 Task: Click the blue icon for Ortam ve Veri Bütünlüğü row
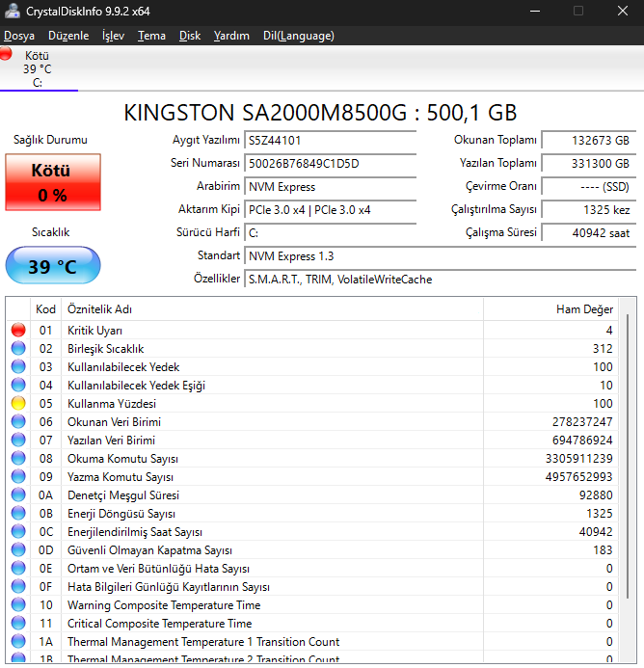(18, 568)
